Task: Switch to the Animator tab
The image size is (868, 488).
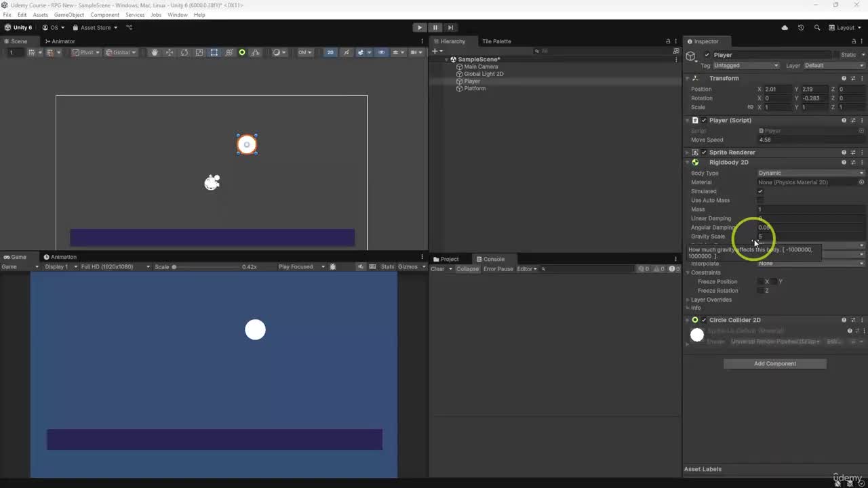Action: (60, 41)
